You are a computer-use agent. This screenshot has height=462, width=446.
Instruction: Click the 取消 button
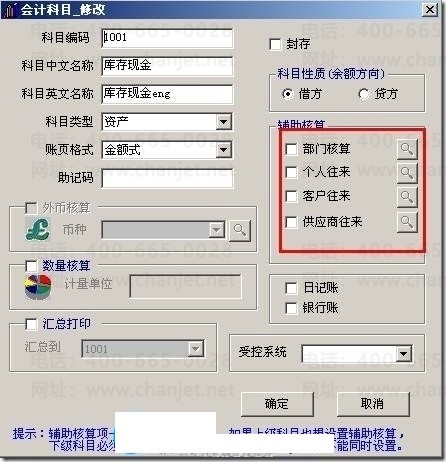coord(373,404)
